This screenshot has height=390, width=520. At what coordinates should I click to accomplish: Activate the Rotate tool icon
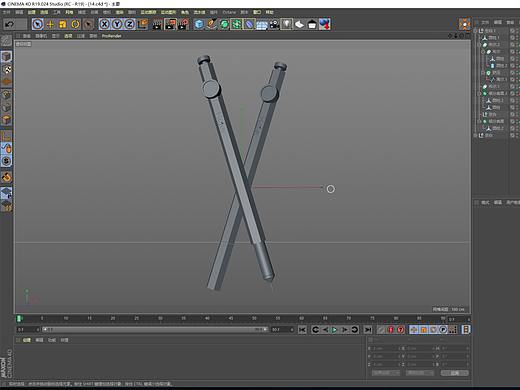75,24
